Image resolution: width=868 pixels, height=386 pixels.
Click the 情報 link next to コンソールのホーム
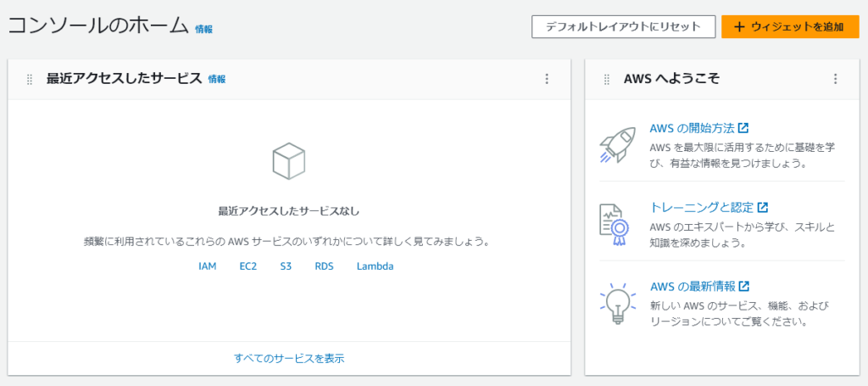203,29
